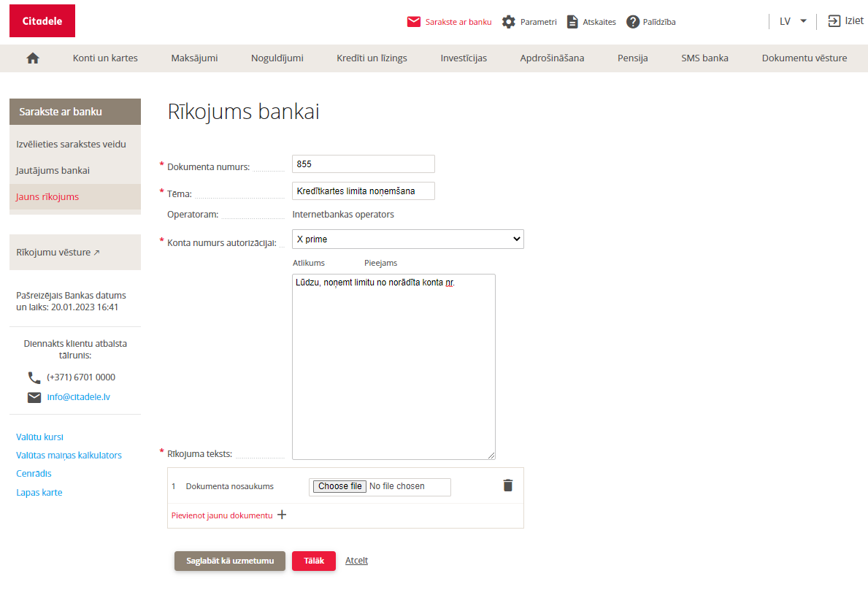
Task: Click 'No file chosen' text
Action: coord(397,486)
